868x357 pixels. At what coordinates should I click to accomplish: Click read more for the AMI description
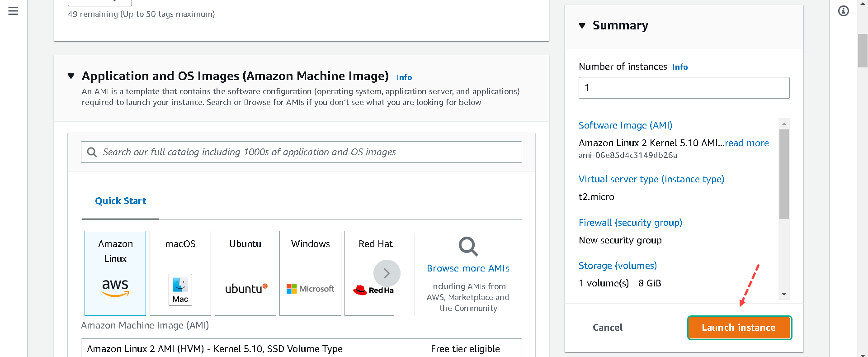747,143
